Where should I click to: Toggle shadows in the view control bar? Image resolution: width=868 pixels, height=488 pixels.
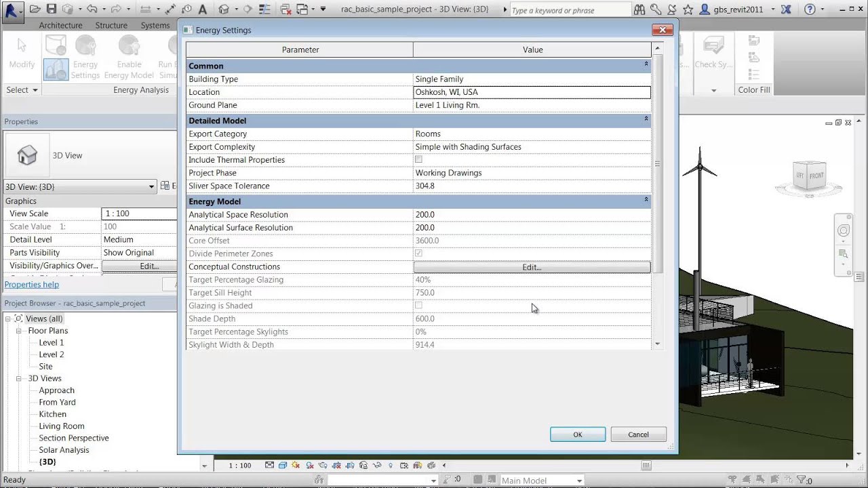(x=309, y=466)
